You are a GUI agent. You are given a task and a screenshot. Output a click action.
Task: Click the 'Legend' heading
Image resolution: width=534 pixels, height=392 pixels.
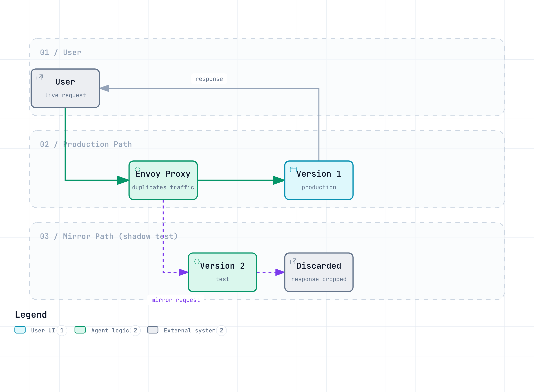pyautogui.click(x=31, y=315)
